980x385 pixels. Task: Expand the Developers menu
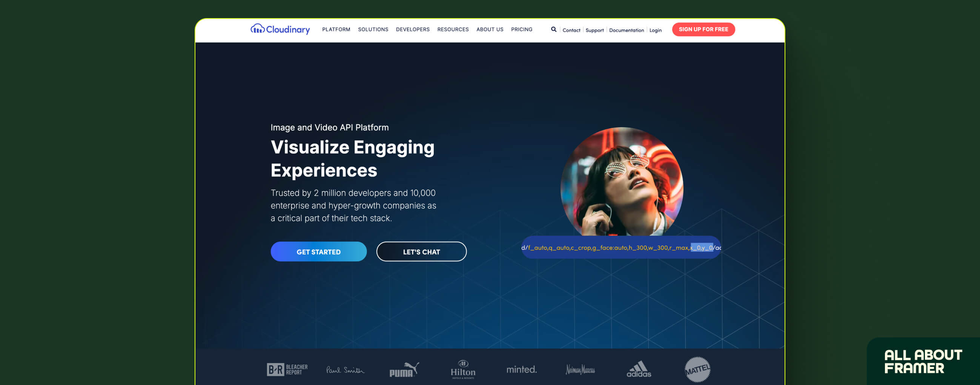point(413,29)
